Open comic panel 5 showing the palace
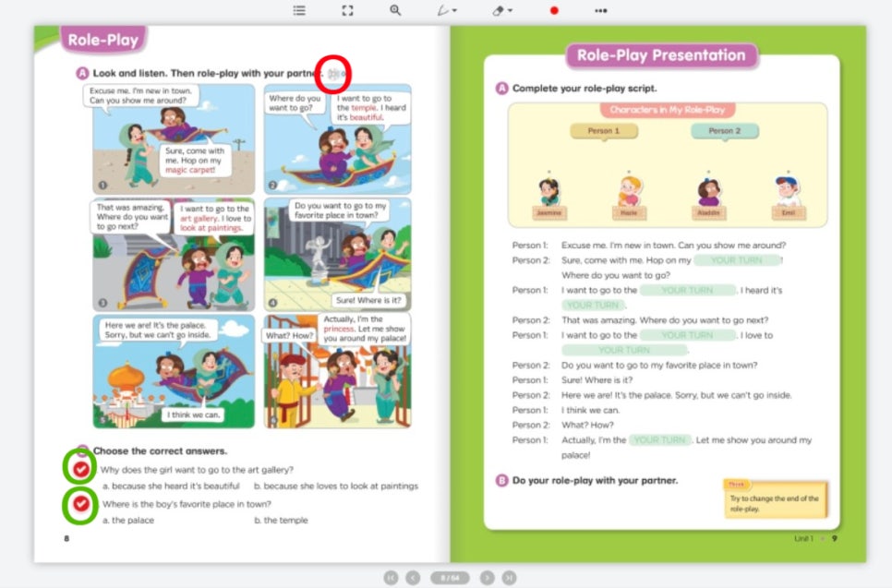Image resolution: width=892 pixels, height=588 pixels. click(174, 371)
